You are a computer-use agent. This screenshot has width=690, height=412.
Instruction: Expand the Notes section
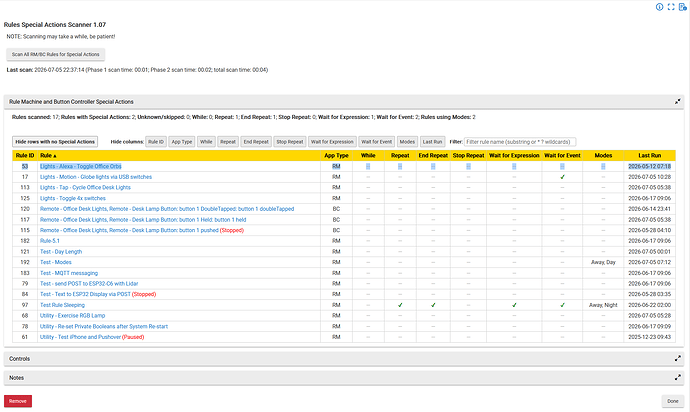[x=678, y=378]
